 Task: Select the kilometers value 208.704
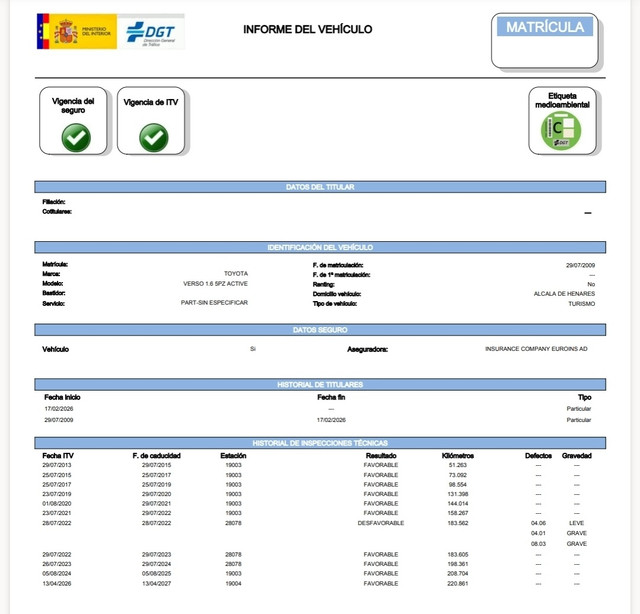[x=458, y=574]
